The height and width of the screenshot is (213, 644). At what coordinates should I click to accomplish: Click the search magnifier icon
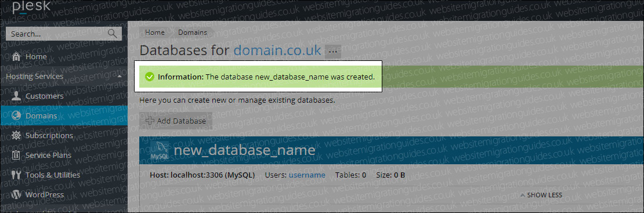click(112, 34)
